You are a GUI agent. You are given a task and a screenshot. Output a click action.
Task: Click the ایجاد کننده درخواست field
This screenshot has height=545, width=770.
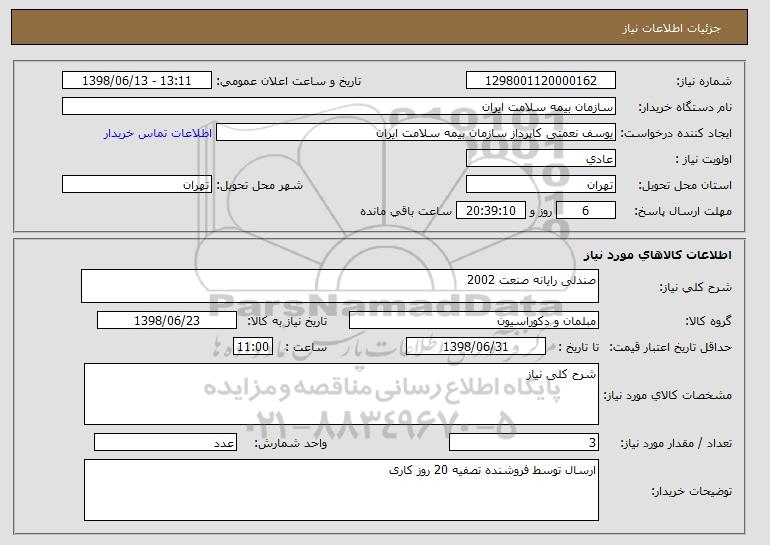[x=416, y=133]
